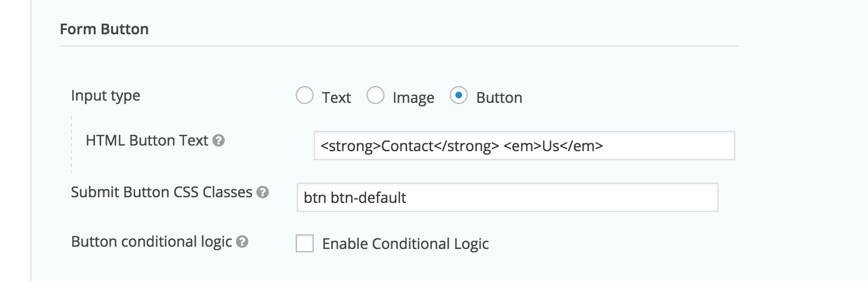The height and width of the screenshot is (281, 868).
Task: Click the 'Submit Button CSS Classes' label
Action: (x=162, y=192)
